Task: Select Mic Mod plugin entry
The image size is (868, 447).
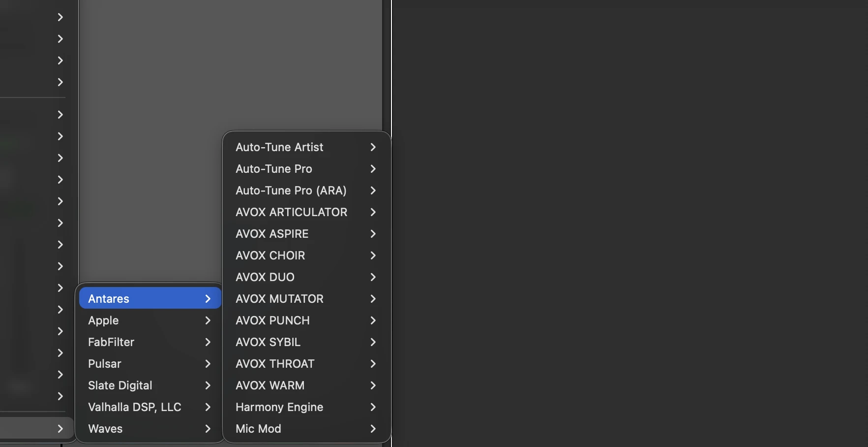Action: 306,429
